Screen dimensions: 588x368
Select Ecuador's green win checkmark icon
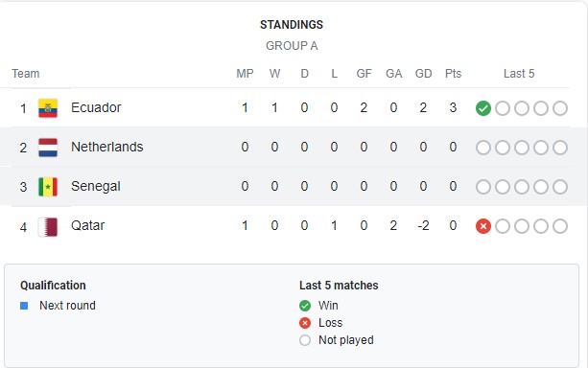tap(483, 108)
